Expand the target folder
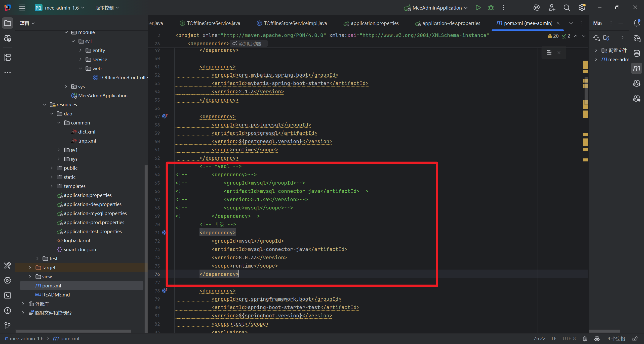The image size is (644, 344). [x=30, y=268]
